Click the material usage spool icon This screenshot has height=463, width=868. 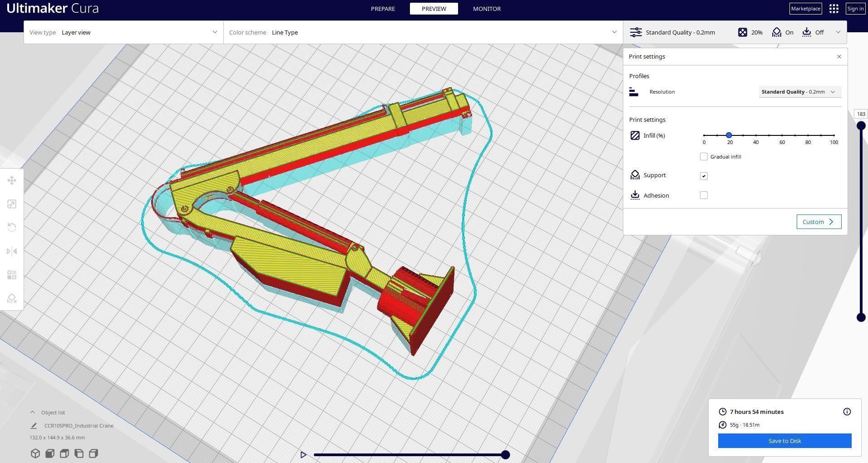(x=723, y=425)
